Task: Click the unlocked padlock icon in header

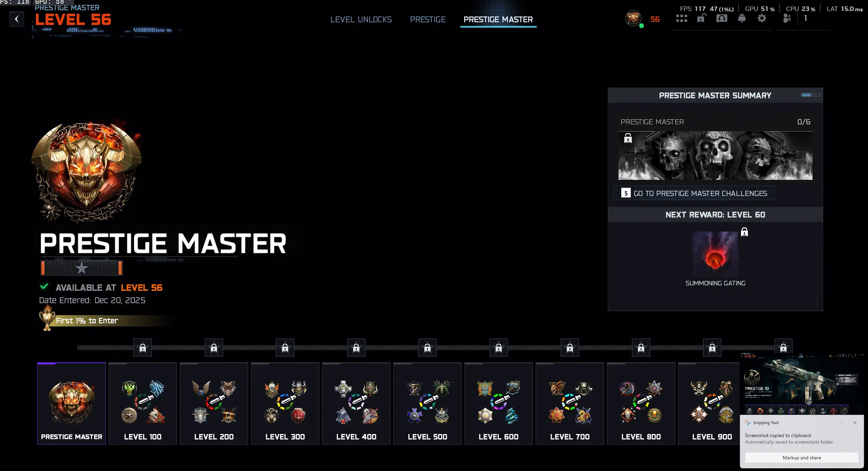Action: 701,18
